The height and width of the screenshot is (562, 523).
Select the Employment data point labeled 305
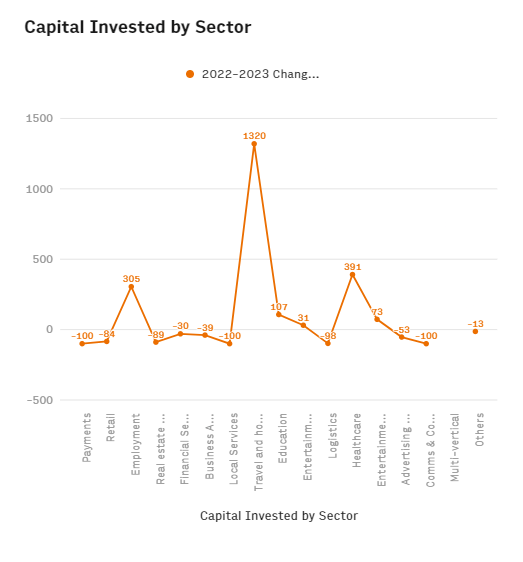(x=131, y=287)
